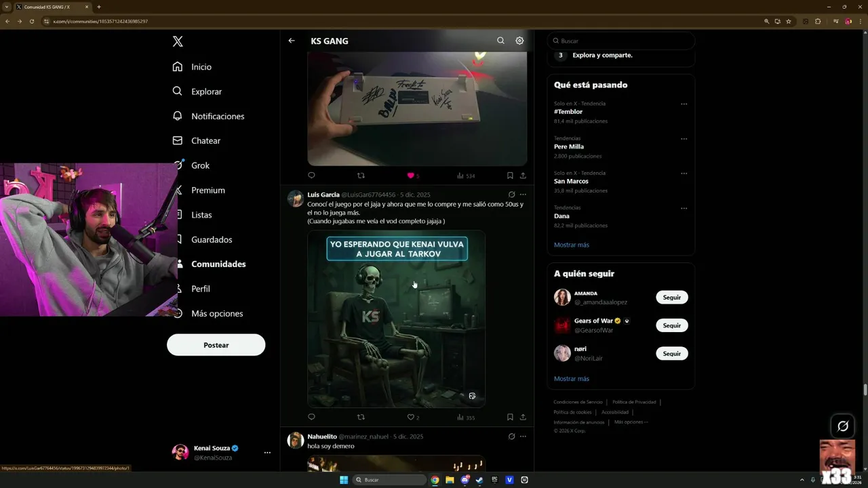The image size is (868, 488).
Task: Bookmark Luis Garcia's post
Action: click(510, 417)
